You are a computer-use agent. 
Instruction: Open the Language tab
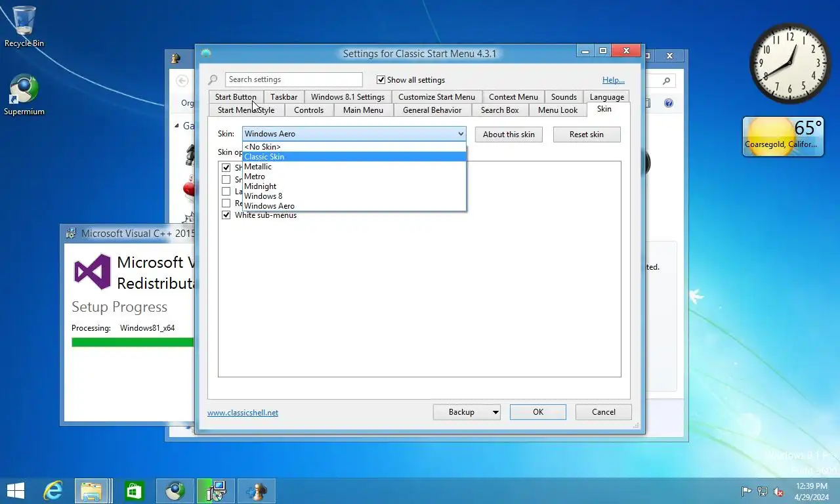[606, 97]
